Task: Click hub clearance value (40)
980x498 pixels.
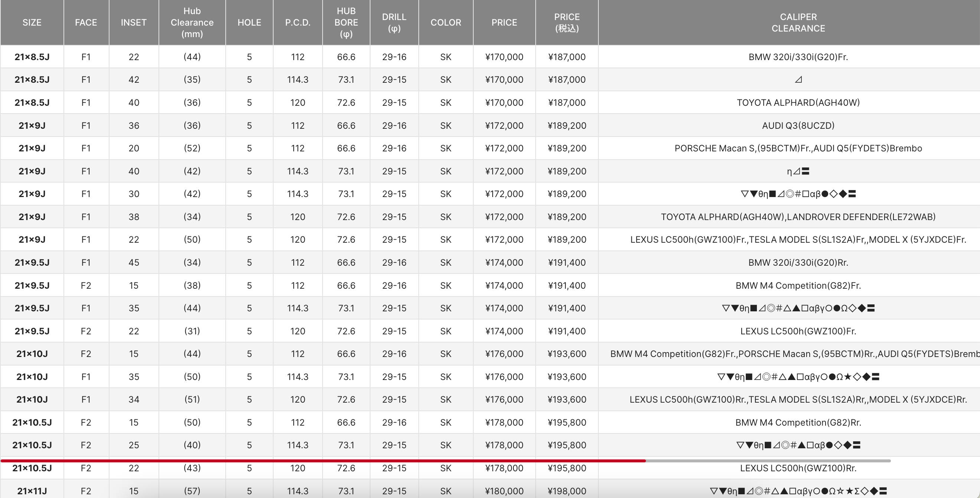Action: point(192,445)
